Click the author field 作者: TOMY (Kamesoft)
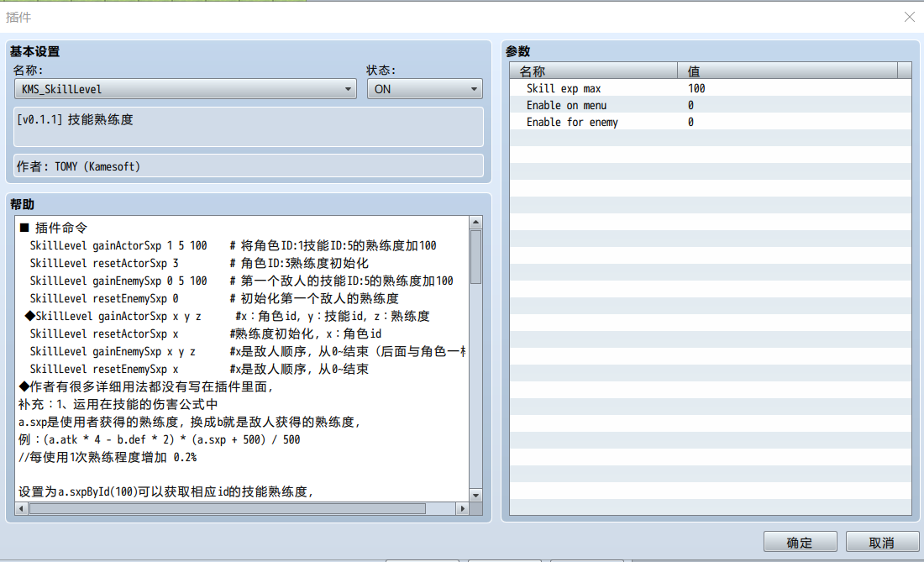Viewport: 924px width, 562px height. click(248, 165)
